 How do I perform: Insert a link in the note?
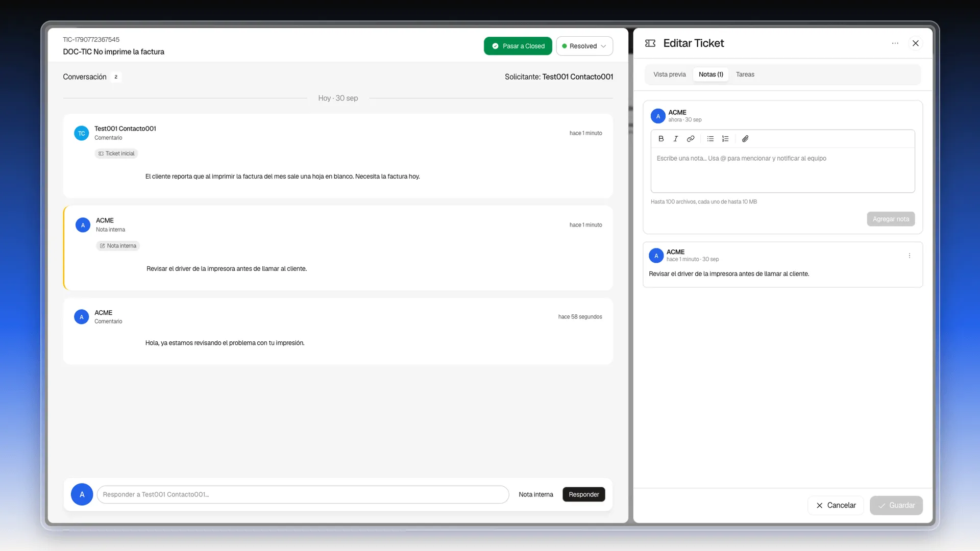pyautogui.click(x=691, y=139)
